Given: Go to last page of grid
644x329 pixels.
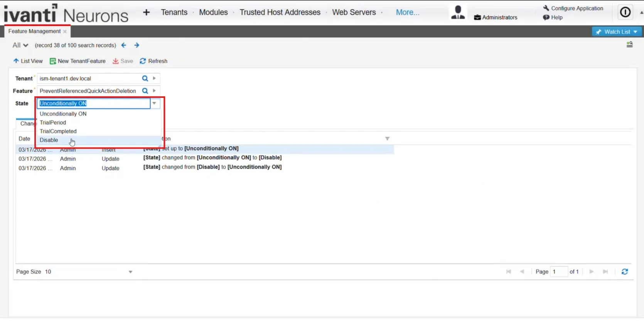Looking at the screenshot, I should [x=605, y=272].
